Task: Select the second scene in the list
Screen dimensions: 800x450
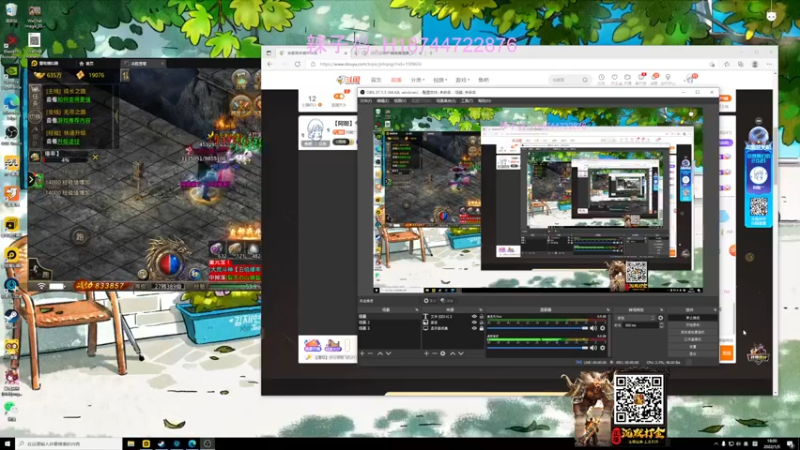Action: (390, 322)
